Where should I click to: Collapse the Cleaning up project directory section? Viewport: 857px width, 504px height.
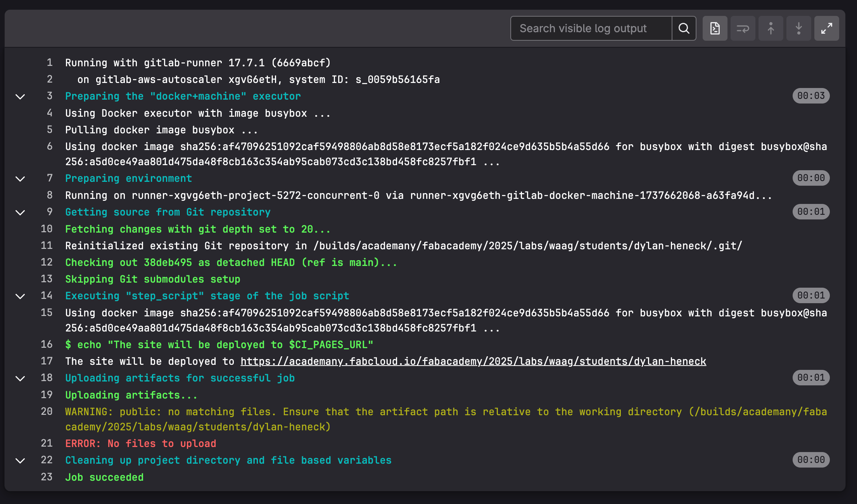[20, 461]
